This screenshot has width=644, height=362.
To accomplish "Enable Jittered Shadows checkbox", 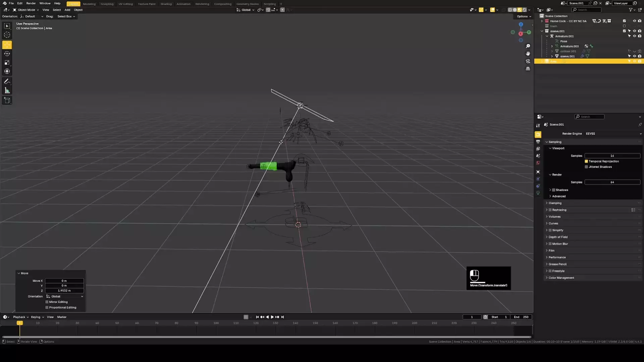I will (586, 167).
